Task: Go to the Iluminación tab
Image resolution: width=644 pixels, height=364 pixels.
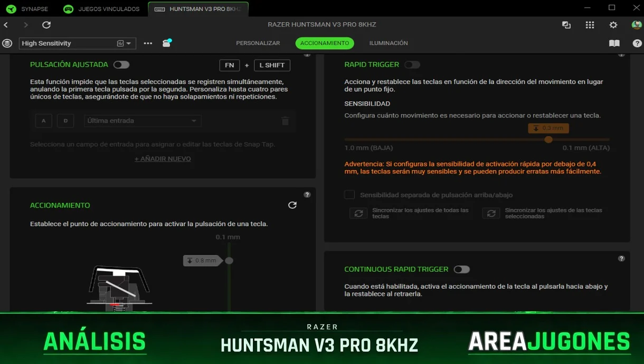Action: 388,43
